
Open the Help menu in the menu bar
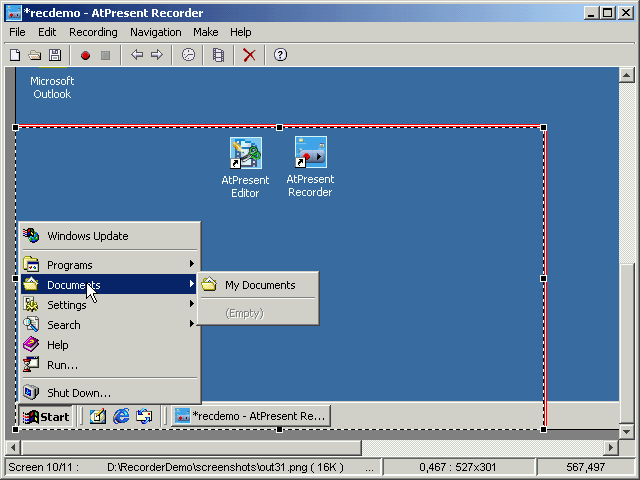pos(241,32)
